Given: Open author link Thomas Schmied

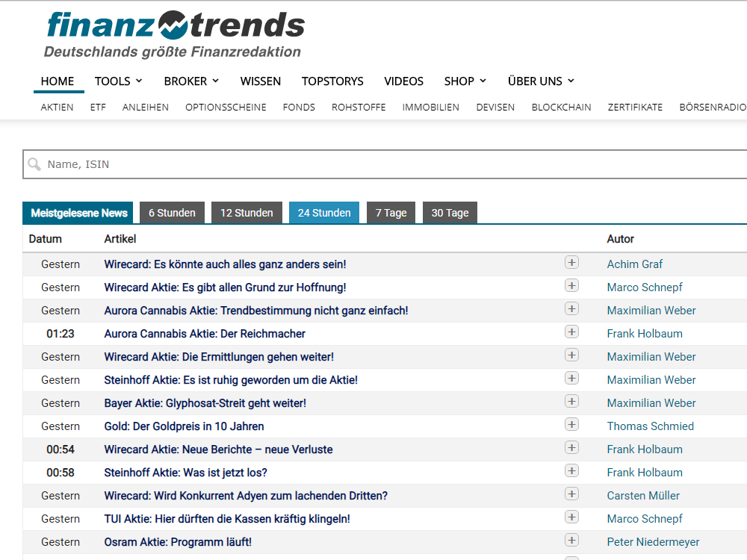Looking at the screenshot, I should [651, 426].
